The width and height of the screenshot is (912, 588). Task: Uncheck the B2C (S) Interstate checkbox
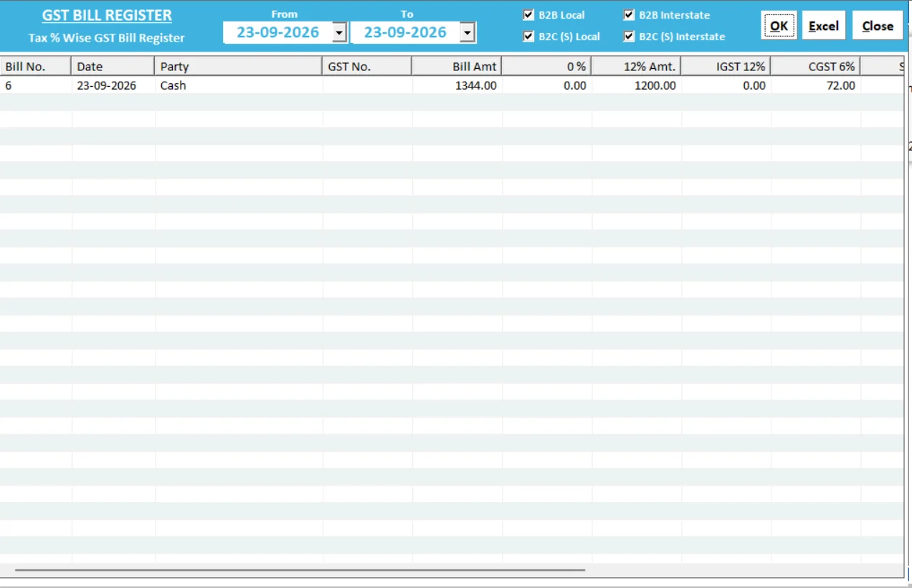630,36
